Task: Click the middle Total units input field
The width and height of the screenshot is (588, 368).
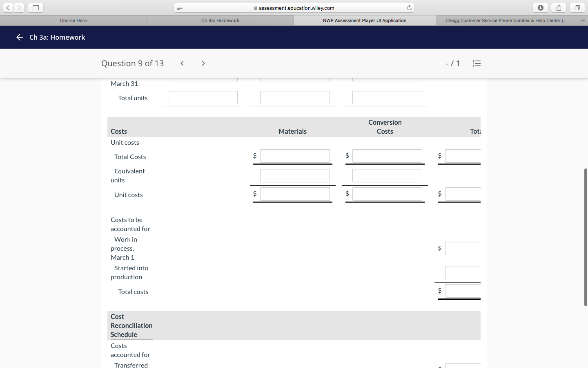Action: (x=295, y=98)
